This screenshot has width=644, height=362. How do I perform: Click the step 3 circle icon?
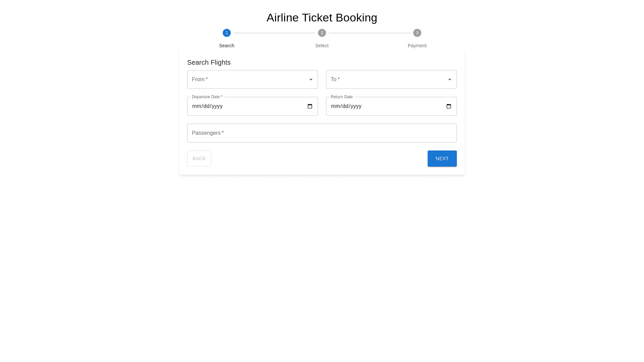pos(417,33)
